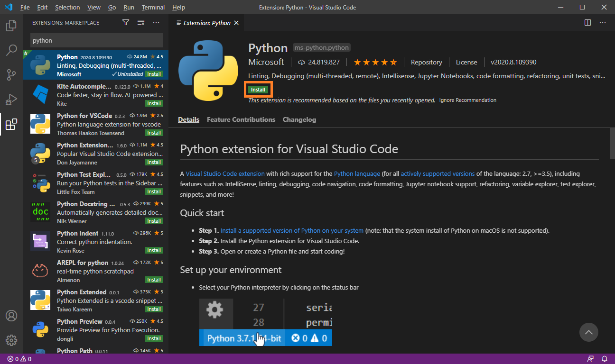
Task: Click the VS Code logo icon
Action: (x=8, y=7)
